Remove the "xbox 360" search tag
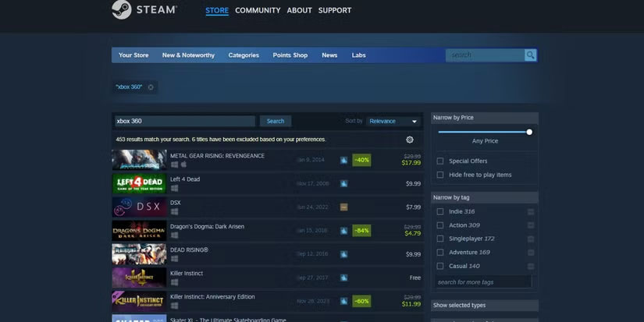 pyautogui.click(x=151, y=87)
